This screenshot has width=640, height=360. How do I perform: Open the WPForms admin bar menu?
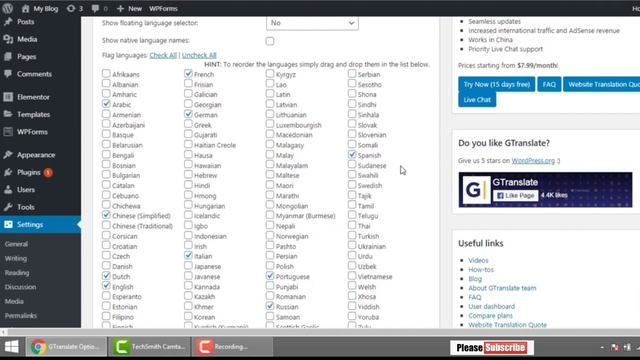click(x=163, y=8)
